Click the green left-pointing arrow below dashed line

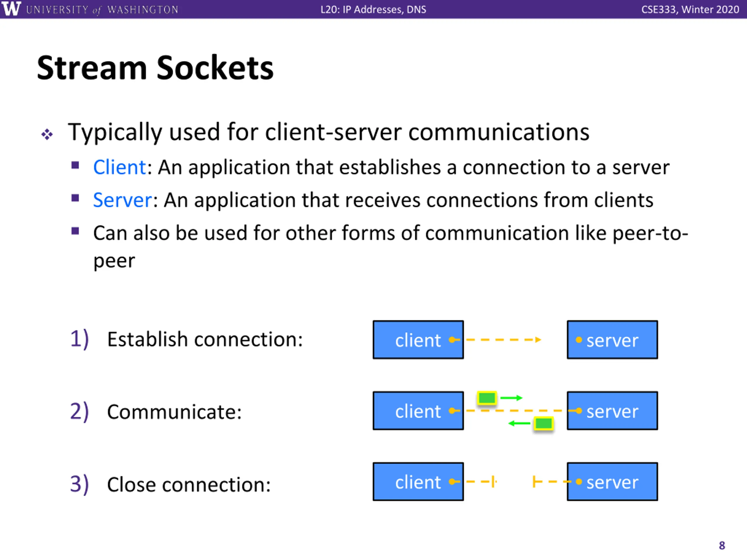(519, 423)
